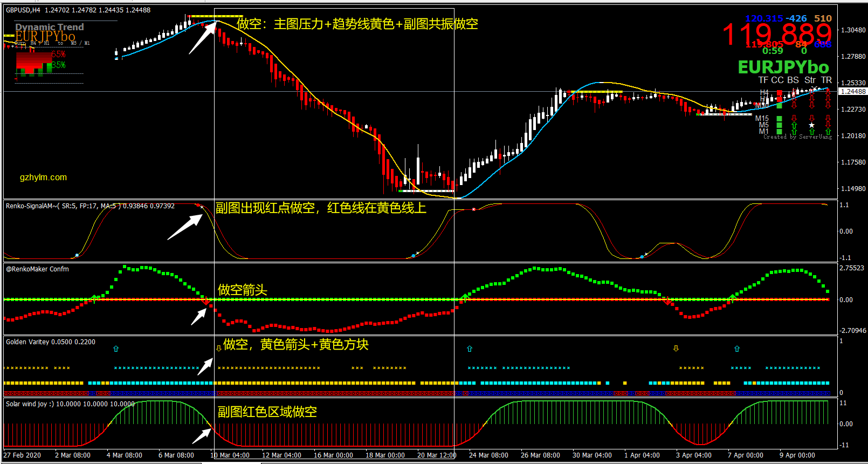Click the 1.14980 price axis label
The image size is (868, 464).
(853, 188)
